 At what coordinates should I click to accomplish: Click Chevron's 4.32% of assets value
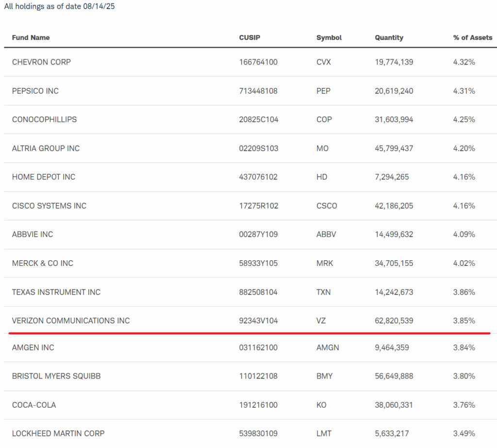(x=464, y=62)
